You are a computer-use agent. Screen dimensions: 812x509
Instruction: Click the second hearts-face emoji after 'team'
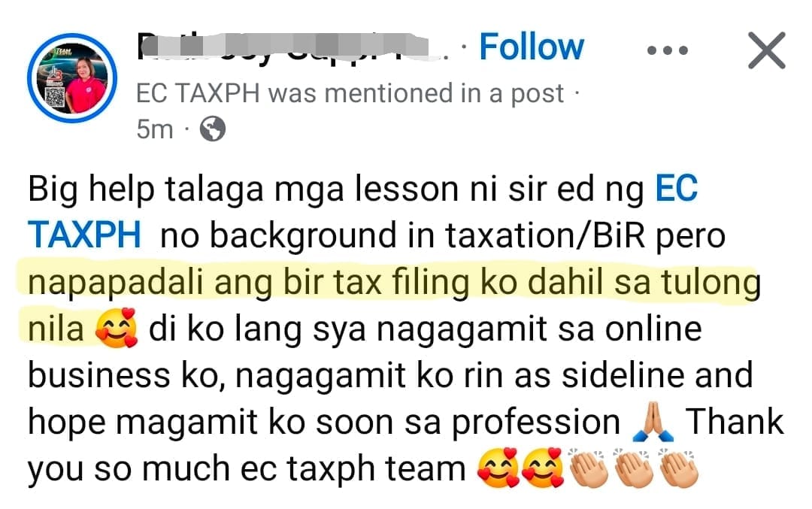click(x=542, y=468)
